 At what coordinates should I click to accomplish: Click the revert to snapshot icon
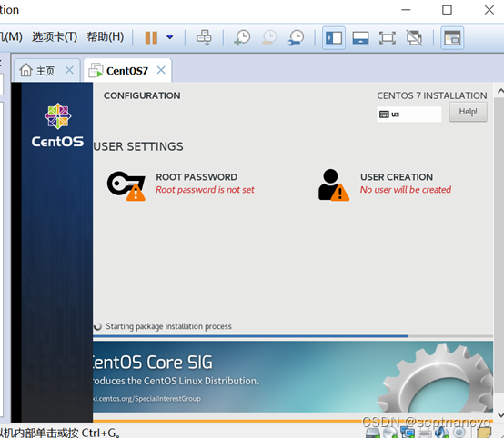tap(268, 37)
